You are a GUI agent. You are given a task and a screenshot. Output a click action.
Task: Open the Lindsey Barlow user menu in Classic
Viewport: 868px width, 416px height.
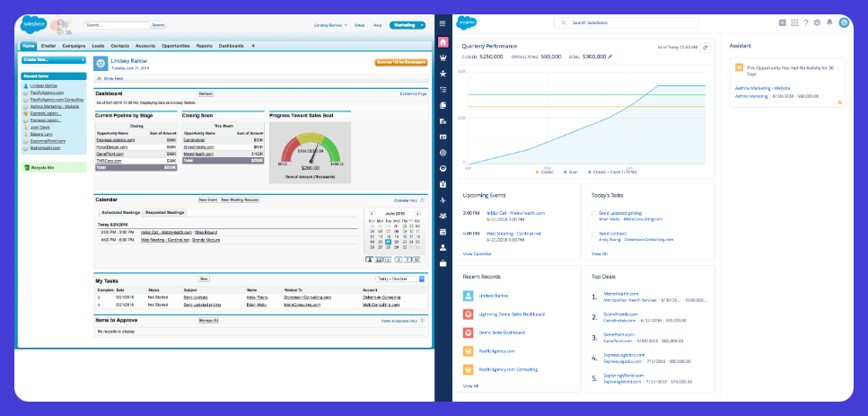click(x=330, y=25)
